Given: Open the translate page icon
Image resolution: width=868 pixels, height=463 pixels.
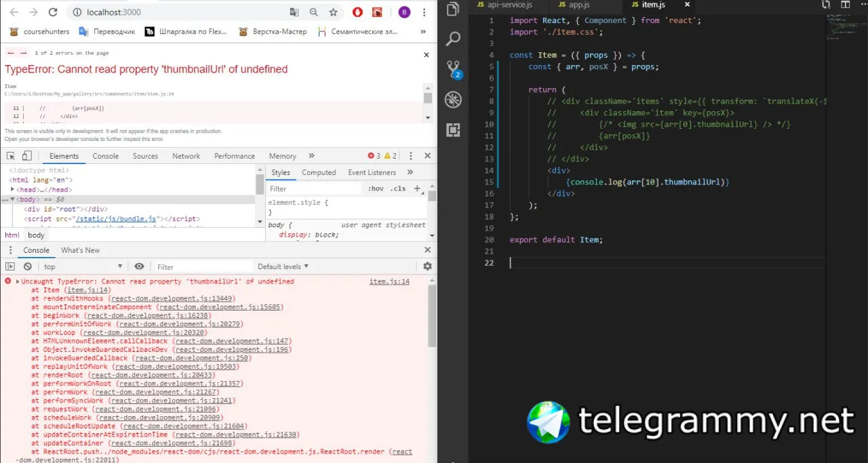Looking at the screenshot, I should [294, 12].
